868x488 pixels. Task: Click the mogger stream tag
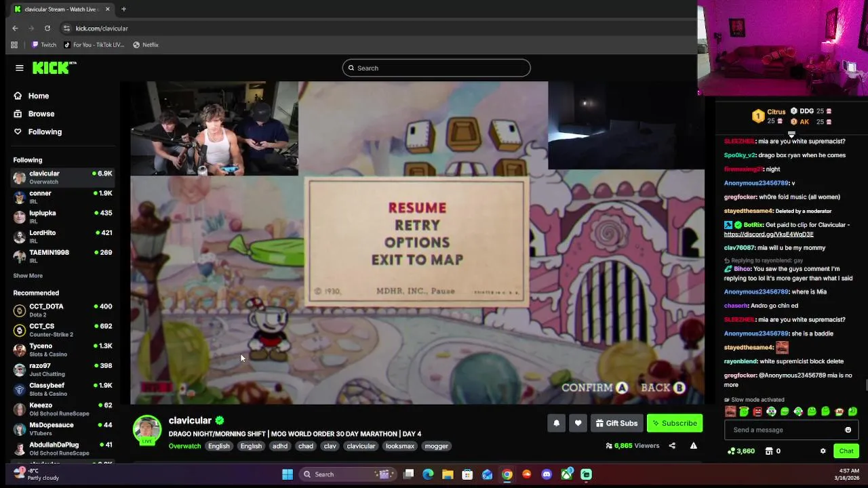click(x=436, y=446)
